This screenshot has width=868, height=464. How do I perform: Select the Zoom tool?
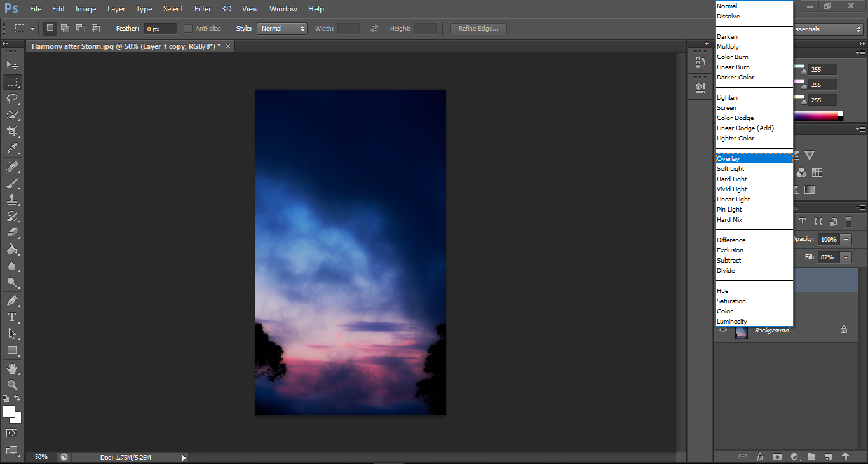[x=12, y=385]
